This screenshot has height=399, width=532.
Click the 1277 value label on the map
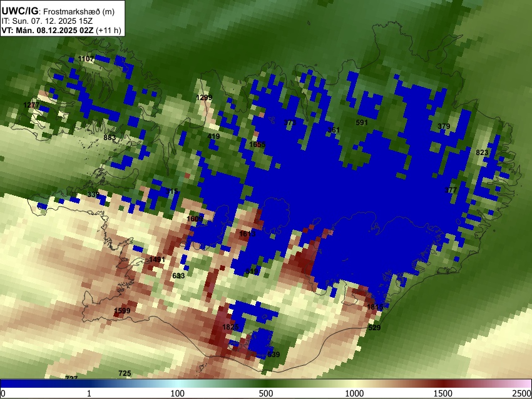pos(31,105)
